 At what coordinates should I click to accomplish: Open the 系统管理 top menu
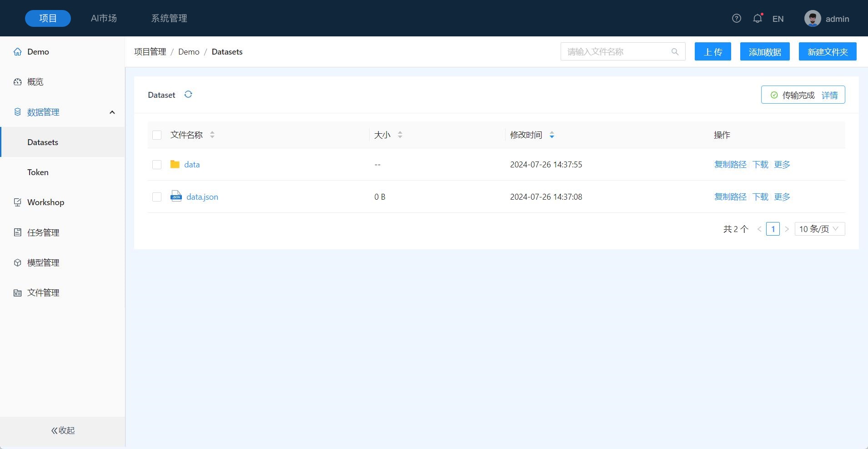(x=169, y=18)
